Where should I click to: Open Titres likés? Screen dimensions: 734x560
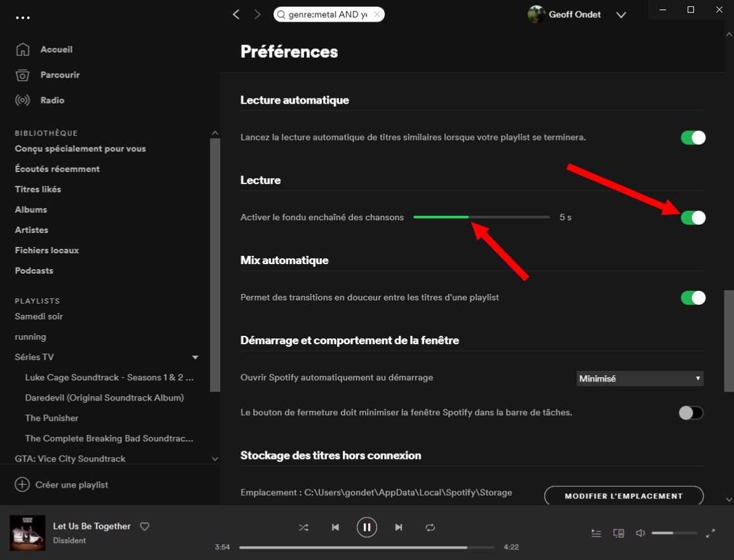click(x=38, y=189)
